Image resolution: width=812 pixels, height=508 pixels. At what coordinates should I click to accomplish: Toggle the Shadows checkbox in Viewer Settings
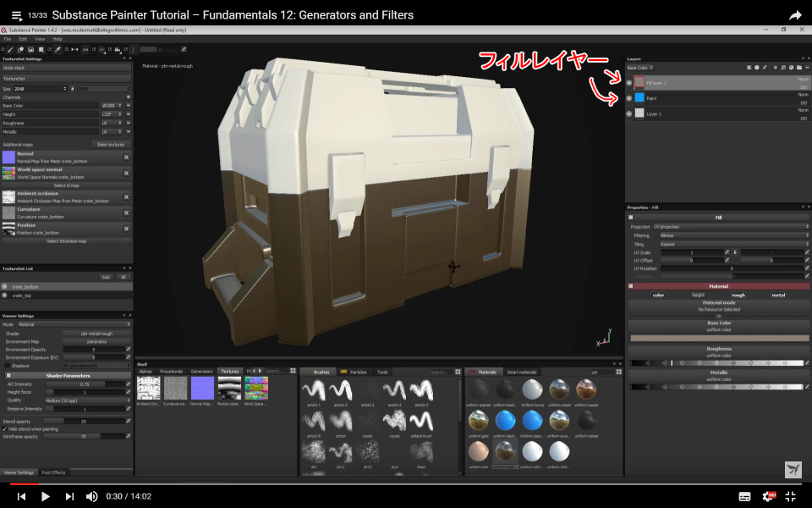[8, 366]
